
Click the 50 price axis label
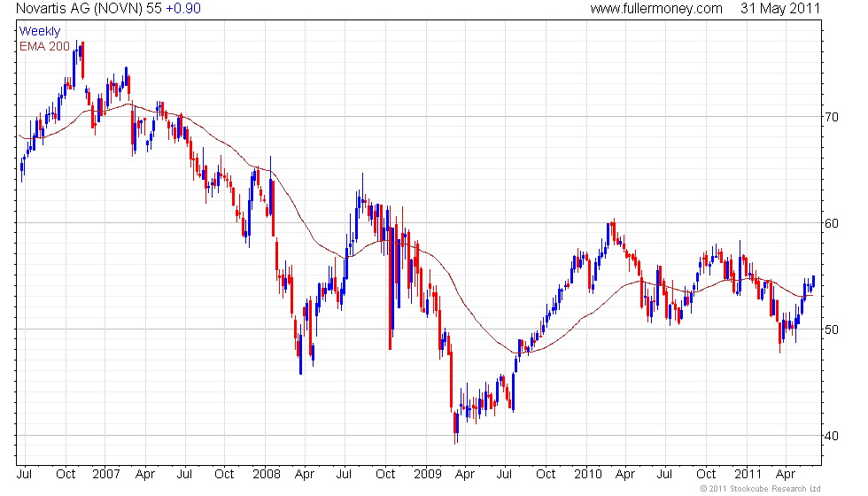pos(831,329)
